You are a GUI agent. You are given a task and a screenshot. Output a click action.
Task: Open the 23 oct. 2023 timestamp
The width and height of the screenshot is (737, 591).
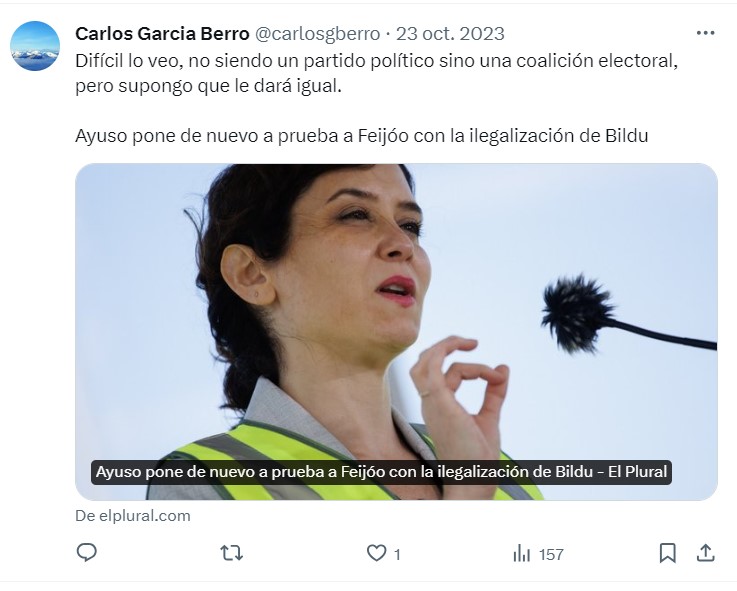click(450, 34)
